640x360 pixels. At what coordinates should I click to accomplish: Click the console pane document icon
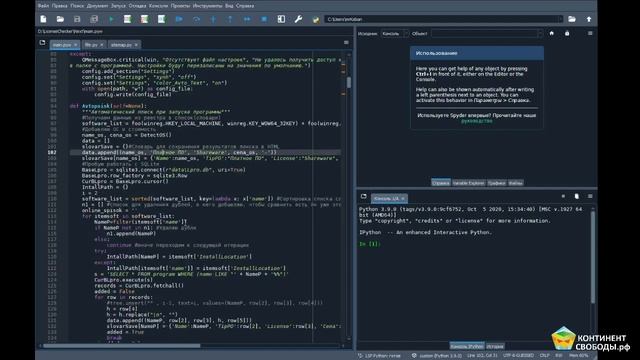pyautogui.click(x=577, y=197)
